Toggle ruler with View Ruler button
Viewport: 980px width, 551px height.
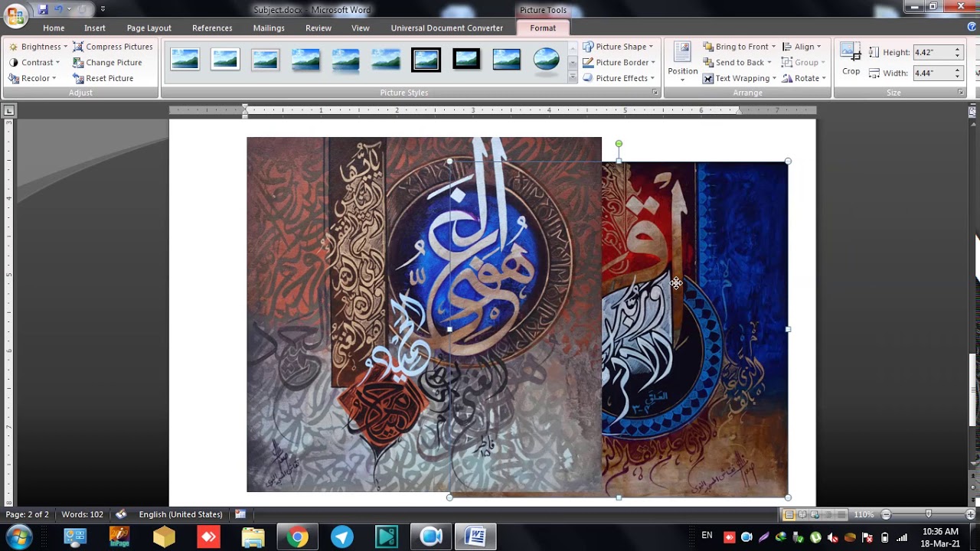click(972, 112)
